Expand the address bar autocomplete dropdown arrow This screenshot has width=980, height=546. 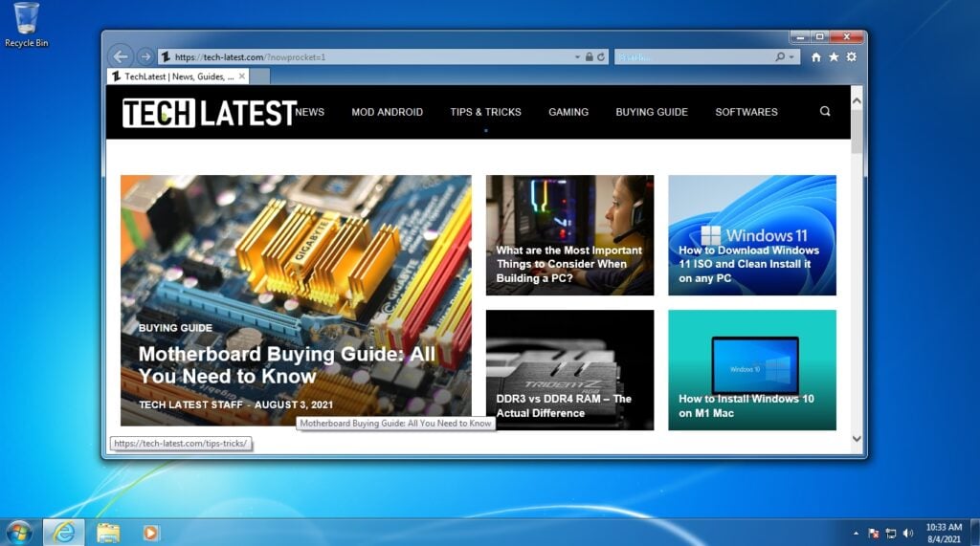pyautogui.click(x=577, y=56)
